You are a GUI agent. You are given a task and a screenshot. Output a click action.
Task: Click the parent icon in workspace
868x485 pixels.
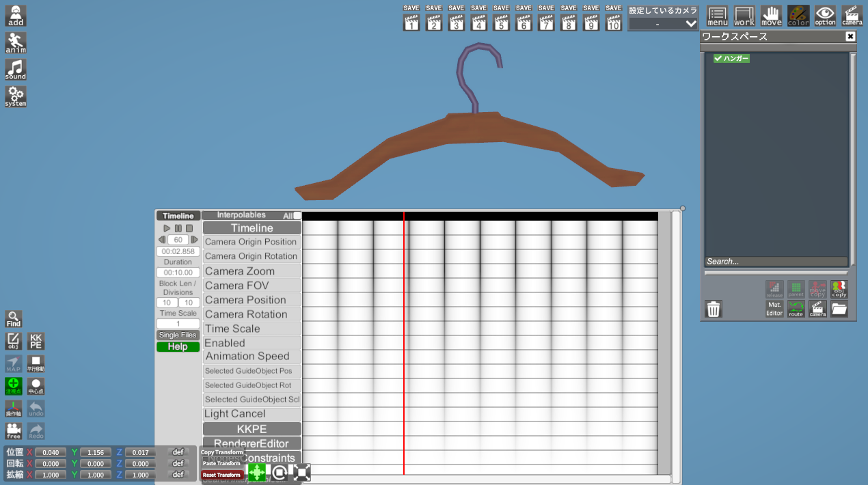pyautogui.click(x=796, y=289)
